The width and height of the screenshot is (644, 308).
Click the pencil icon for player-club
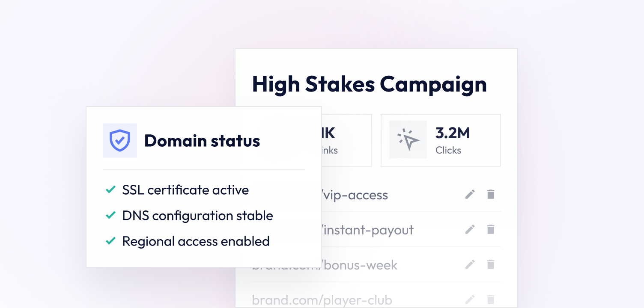470,299
